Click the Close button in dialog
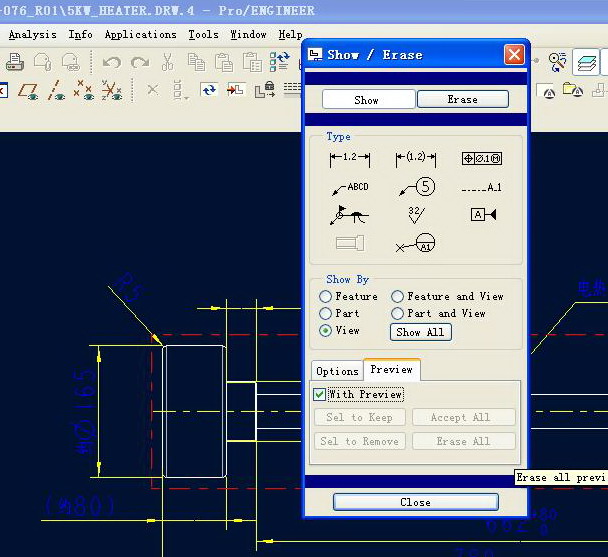Screen dimensions: 608x557 pos(416,502)
